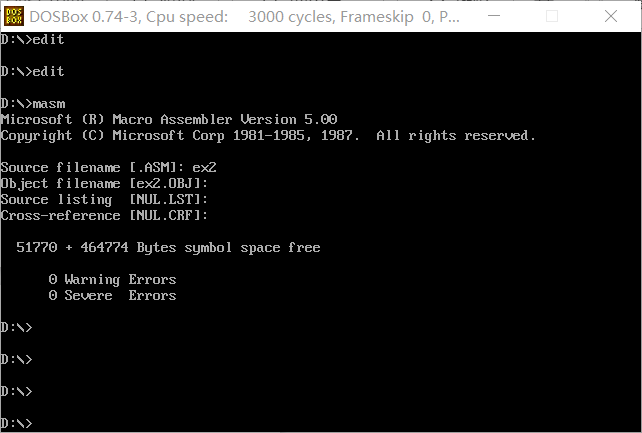Click the Object filename [ex2.OBJ] line
Viewport: 642px width, 433px height.
pyautogui.click(x=104, y=184)
